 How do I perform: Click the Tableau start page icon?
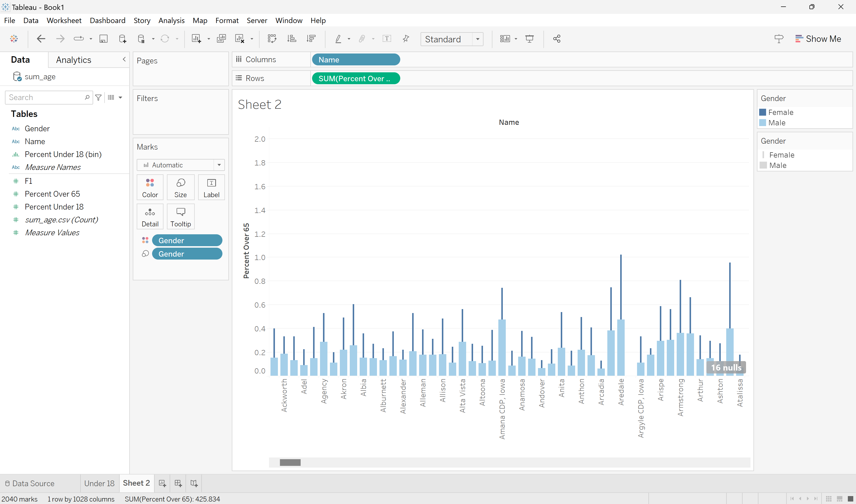(x=14, y=39)
